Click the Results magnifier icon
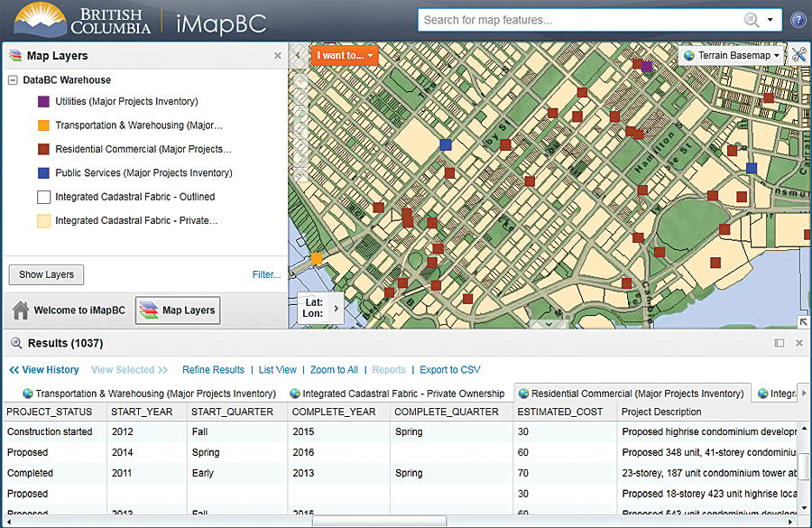 coord(16,343)
